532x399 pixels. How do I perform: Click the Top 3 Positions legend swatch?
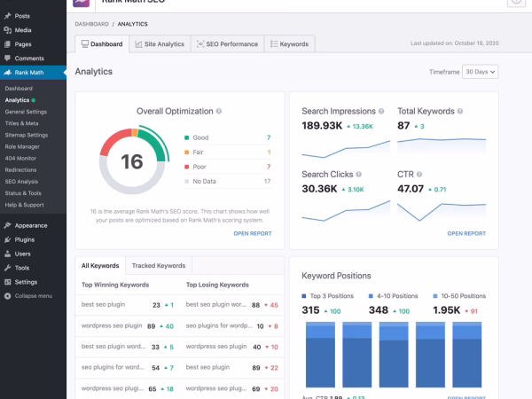[x=304, y=296]
